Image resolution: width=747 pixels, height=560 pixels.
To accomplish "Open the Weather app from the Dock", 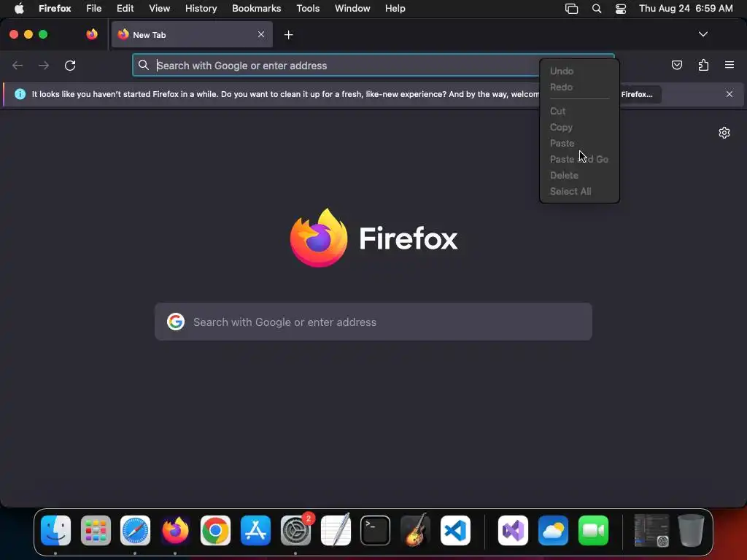I will 553,530.
